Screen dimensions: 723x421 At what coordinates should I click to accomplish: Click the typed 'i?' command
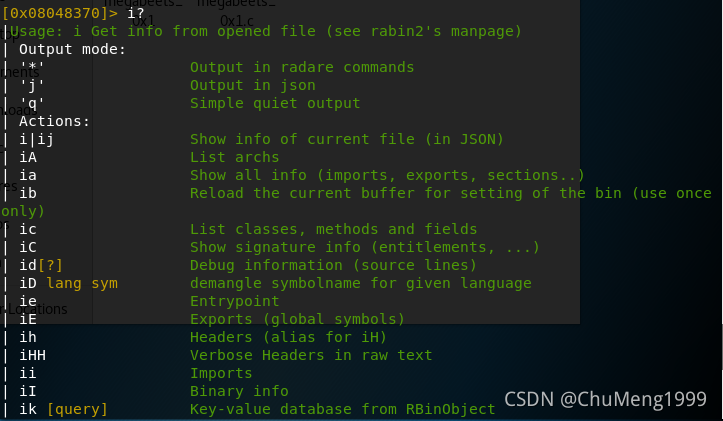tap(136, 13)
